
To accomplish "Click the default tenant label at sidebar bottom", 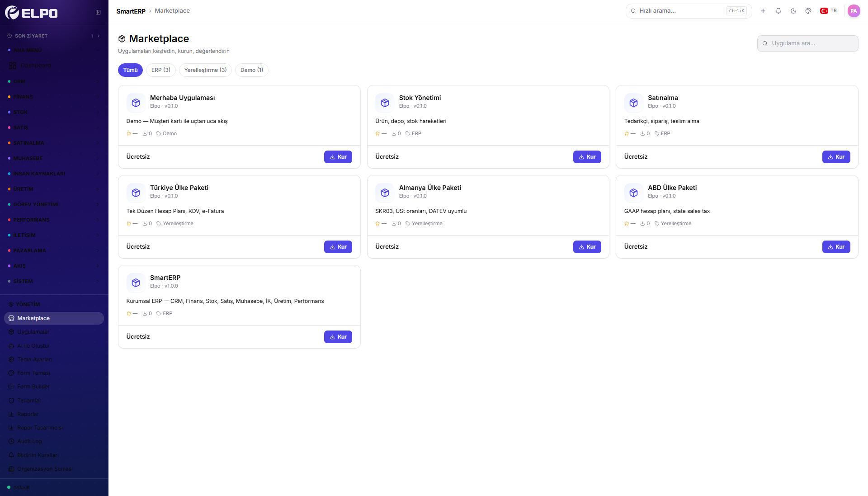I will coord(21,487).
